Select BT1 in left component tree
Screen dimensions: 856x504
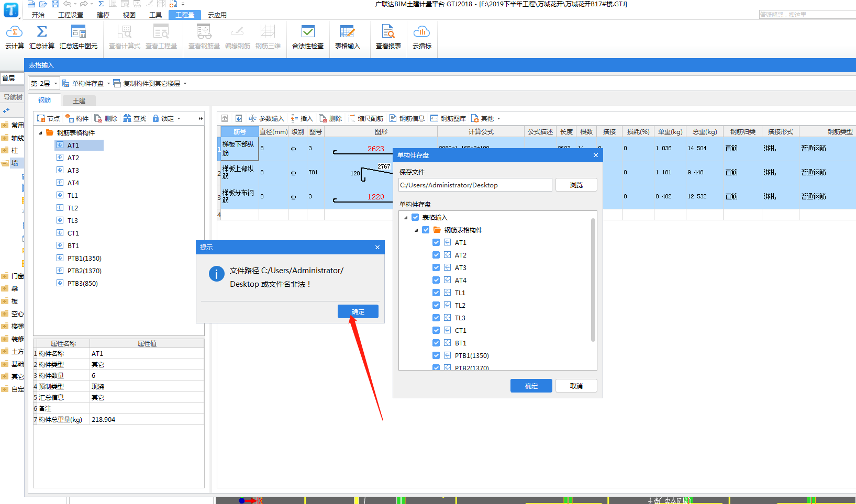point(73,246)
